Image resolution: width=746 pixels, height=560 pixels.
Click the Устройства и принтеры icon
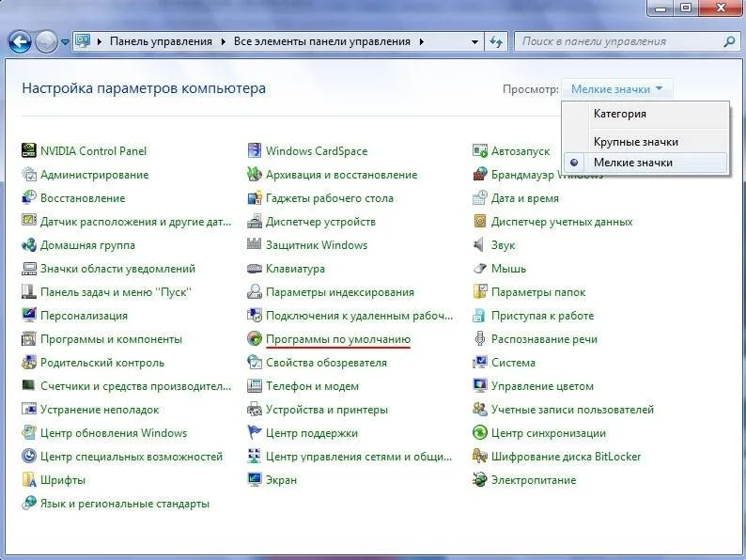pos(255,409)
